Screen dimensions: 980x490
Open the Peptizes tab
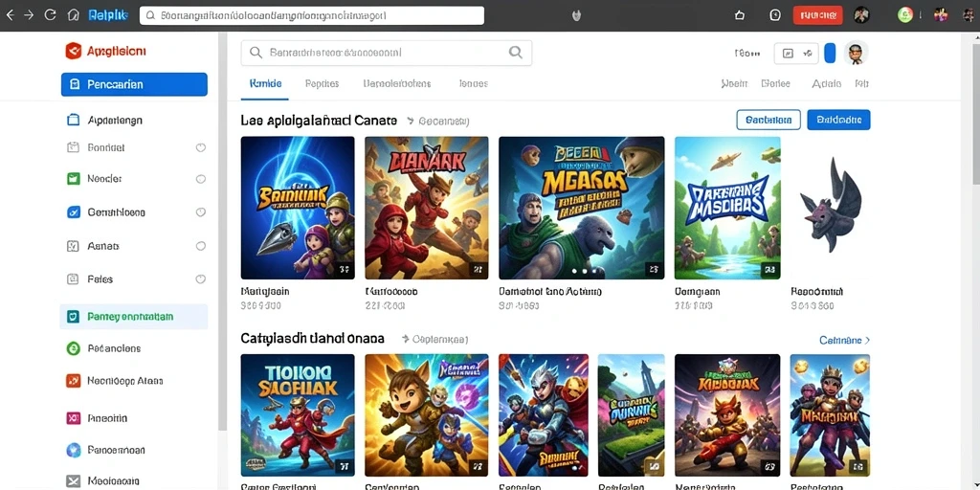tap(322, 83)
